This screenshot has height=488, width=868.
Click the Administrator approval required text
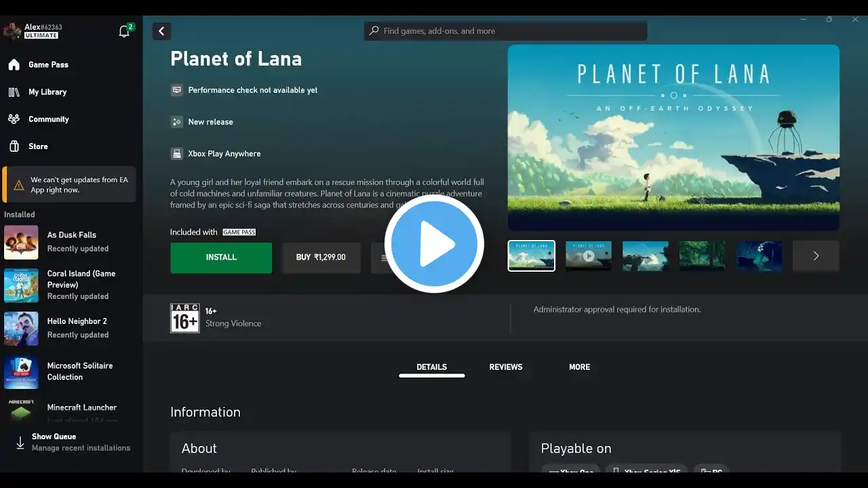(x=617, y=310)
